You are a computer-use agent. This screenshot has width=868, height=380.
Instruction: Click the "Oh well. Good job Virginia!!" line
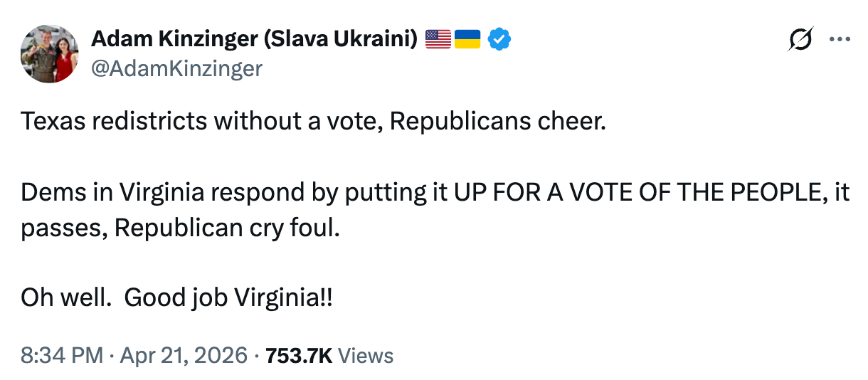tap(176, 297)
